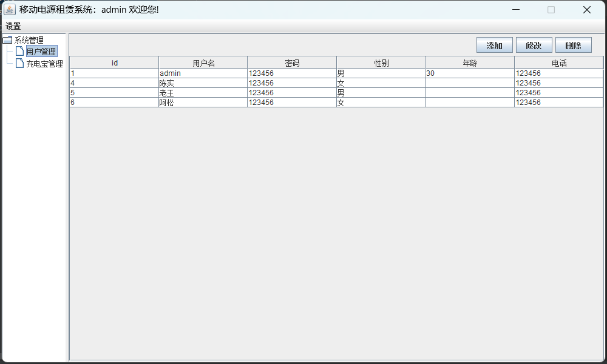Select the 用户管理 tree node

point(41,52)
